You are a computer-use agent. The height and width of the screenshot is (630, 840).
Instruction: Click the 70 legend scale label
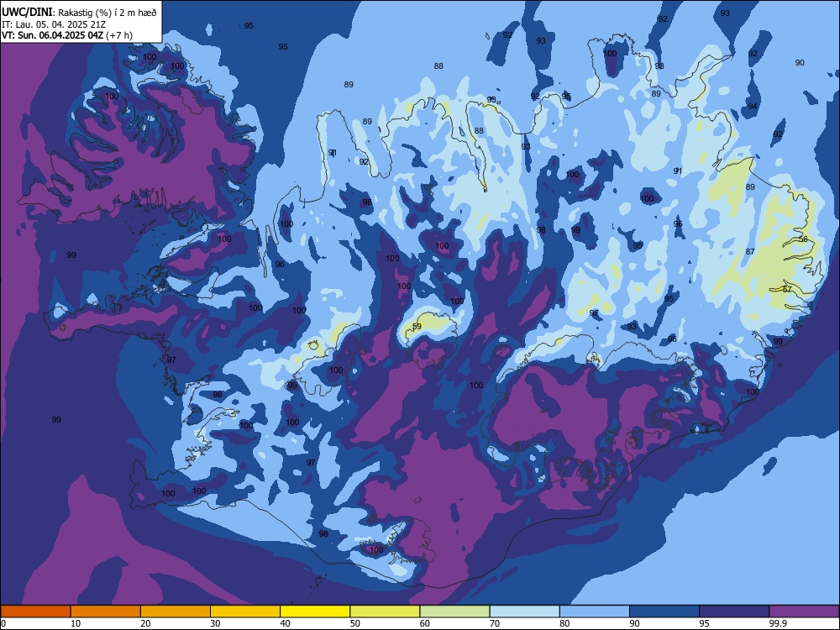[x=495, y=623]
